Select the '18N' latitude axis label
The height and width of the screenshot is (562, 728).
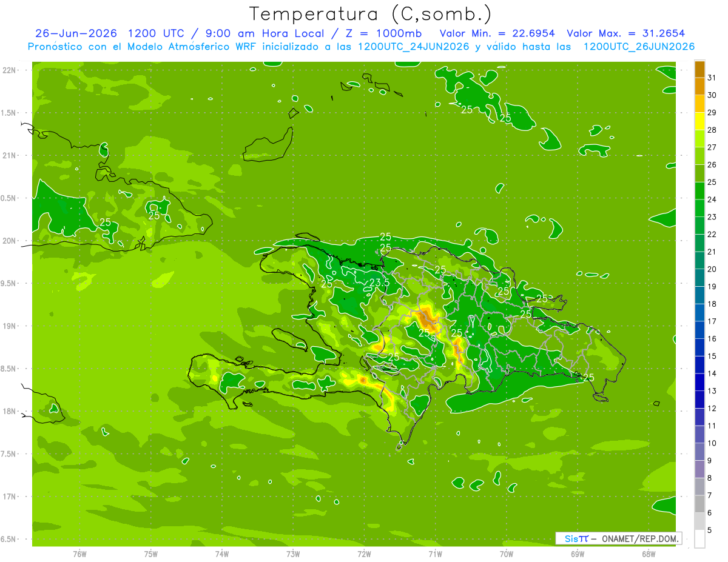(x=8, y=411)
